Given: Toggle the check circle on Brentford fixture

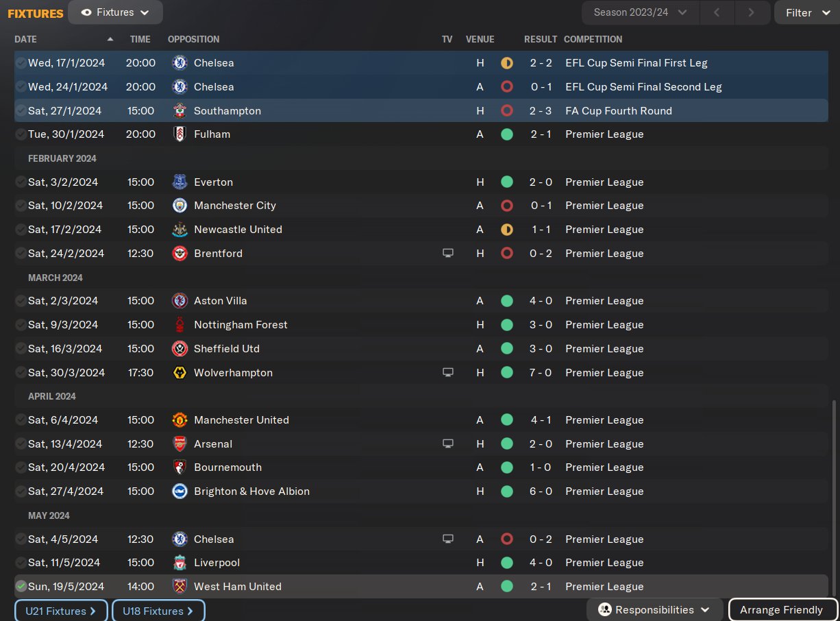Looking at the screenshot, I should pyautogui.click(x=21, y=254).
